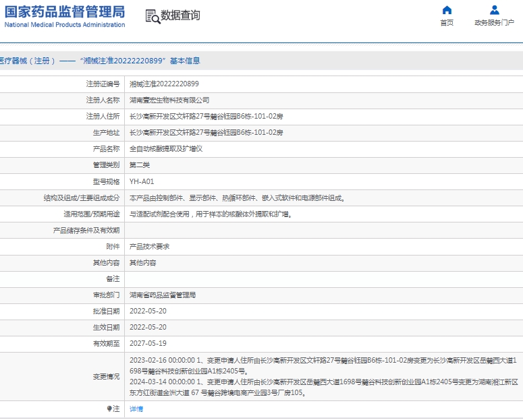This screenshot has width=523, height=420.
Task: Click the 2024-03-14 change record text
Action: pos(324,387)
